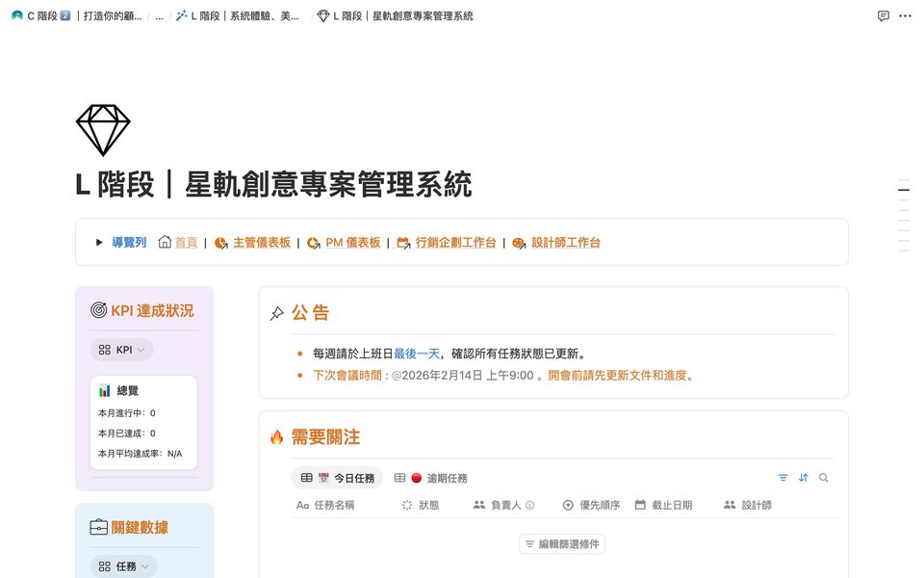Click the large diamond page icon
This screenshot has height=578, width=924.
pyautogui.click(x=103, y=130)
